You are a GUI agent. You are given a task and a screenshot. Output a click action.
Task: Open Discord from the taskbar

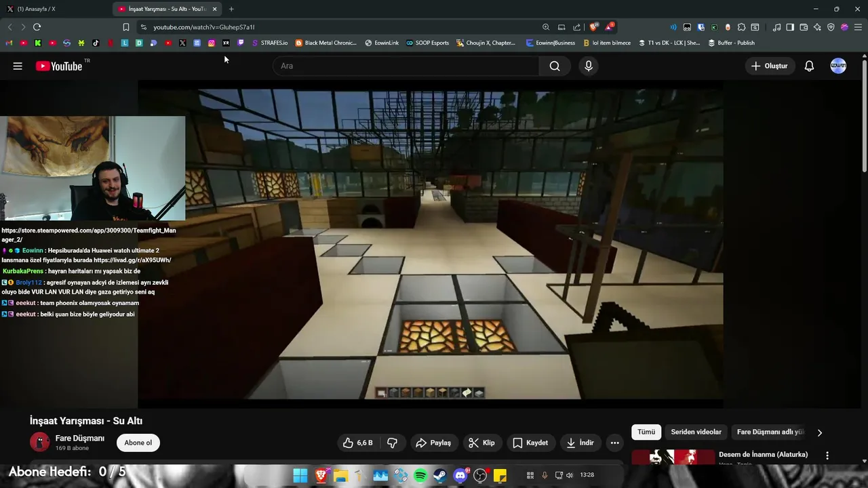461,475
